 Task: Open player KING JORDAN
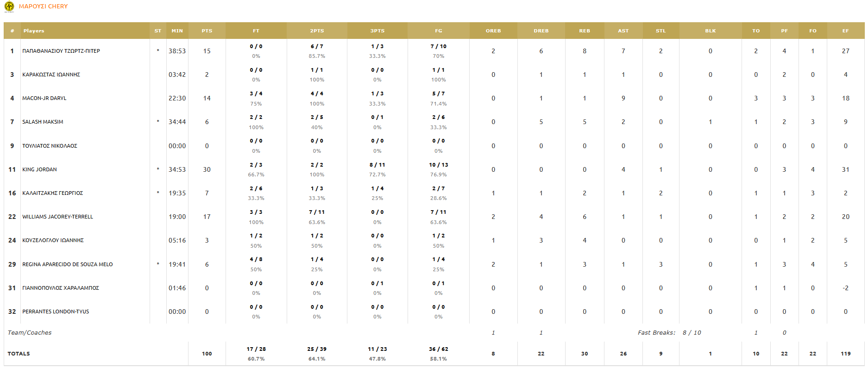point(39,169)
